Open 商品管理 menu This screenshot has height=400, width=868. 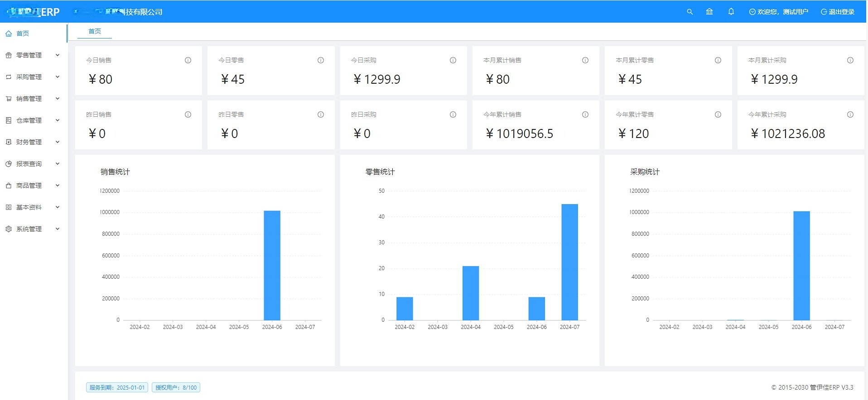coord(34,186)
